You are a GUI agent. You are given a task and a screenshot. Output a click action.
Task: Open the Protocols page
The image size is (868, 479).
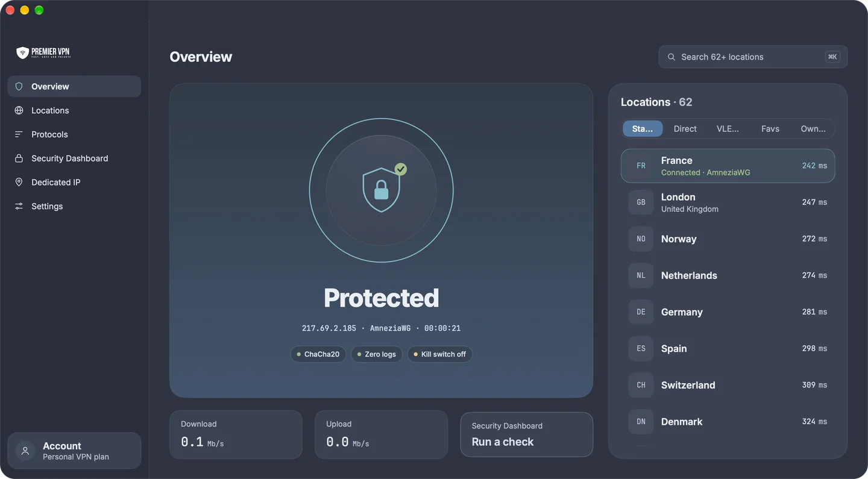tap(74, 134)
